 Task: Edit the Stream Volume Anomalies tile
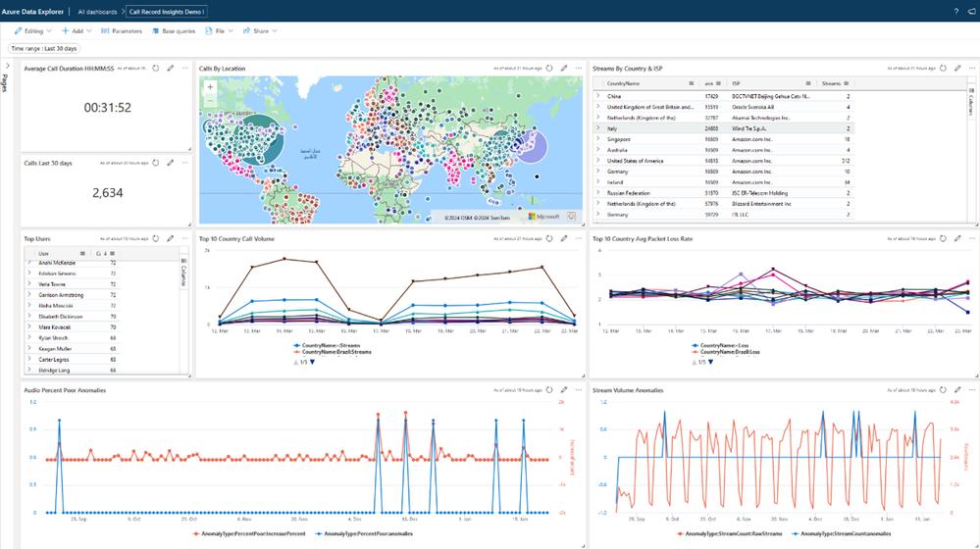(957, 390)
